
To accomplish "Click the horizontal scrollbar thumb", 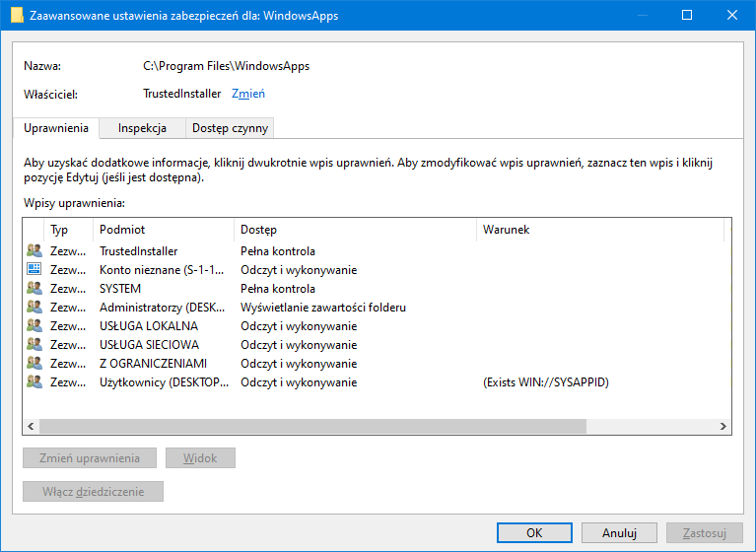I will (312, 426).
